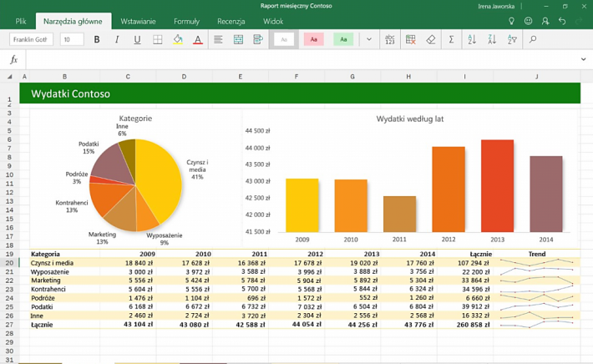Select cell 39 912 zł
The image size is (593, 364).
point(464,306)
